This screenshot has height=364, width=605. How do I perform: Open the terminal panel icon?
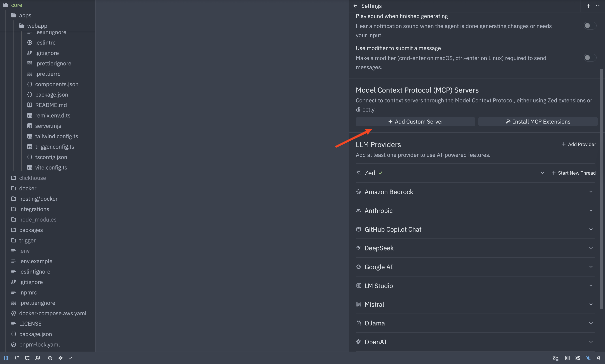(x=567, y=358)
